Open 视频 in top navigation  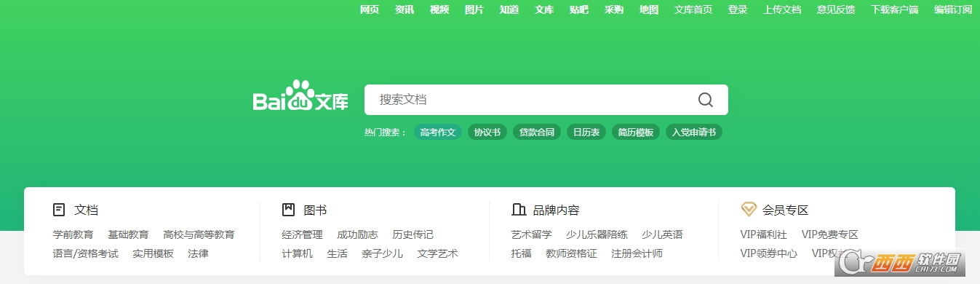point(439,9)
